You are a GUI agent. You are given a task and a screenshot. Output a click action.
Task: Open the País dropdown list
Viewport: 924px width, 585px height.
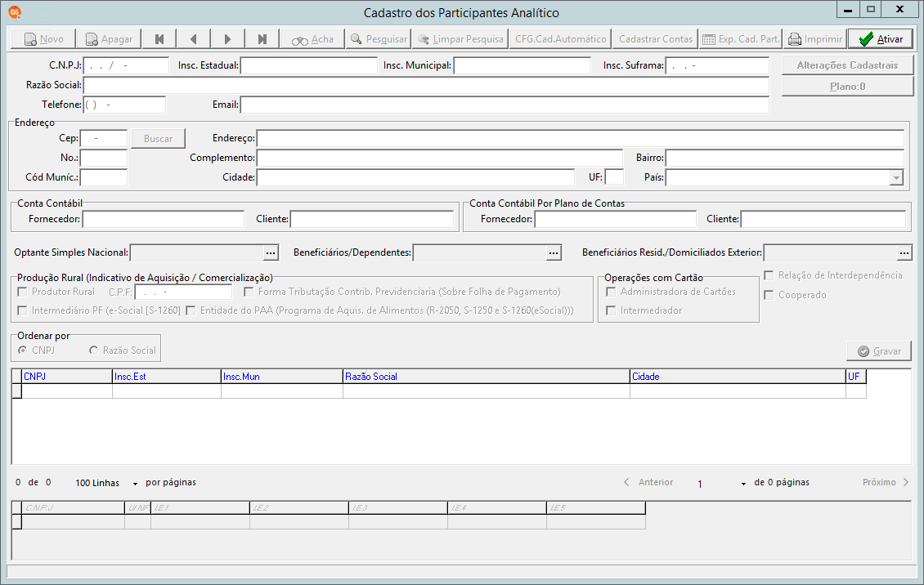896,177
